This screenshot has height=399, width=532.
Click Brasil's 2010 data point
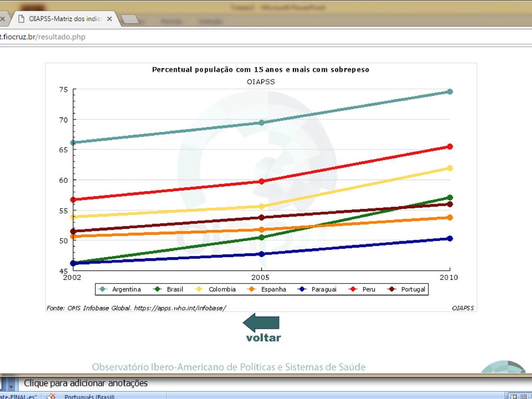click(x=450, y=197)
